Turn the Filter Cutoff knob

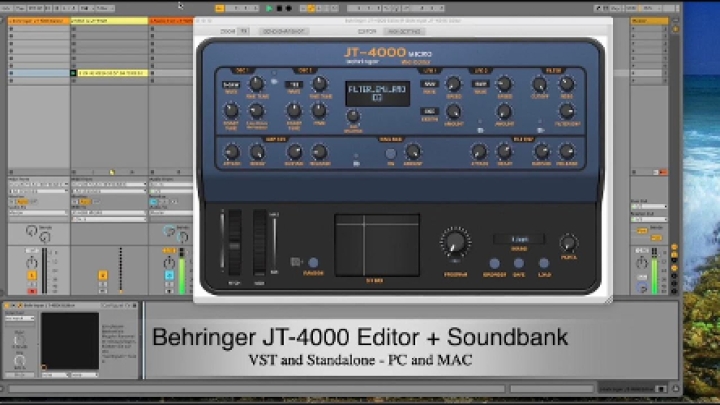pos(540,84)
